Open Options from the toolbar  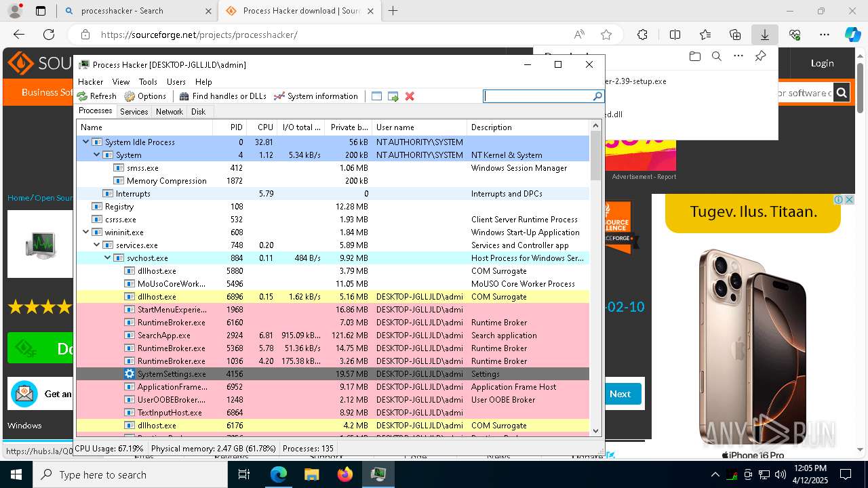coord(145,96)
